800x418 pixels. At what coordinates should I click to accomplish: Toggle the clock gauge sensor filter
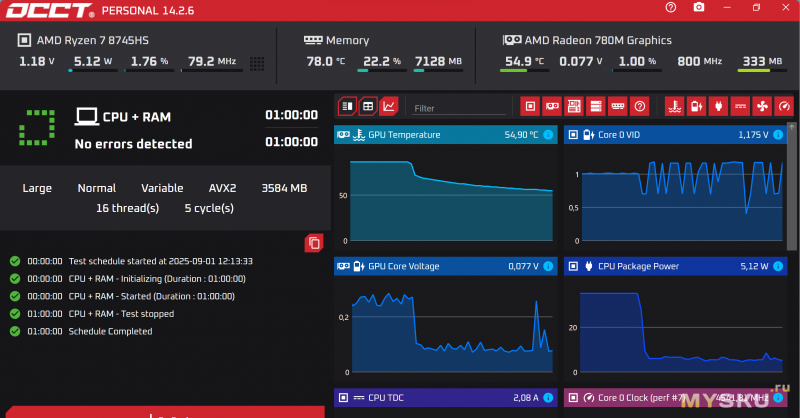pos(784,106)
